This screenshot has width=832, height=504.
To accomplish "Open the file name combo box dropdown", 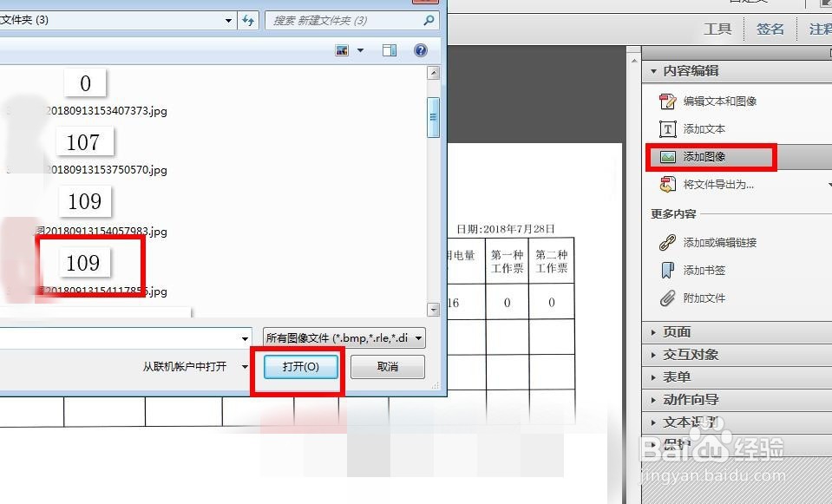I will tap(245, 338).
